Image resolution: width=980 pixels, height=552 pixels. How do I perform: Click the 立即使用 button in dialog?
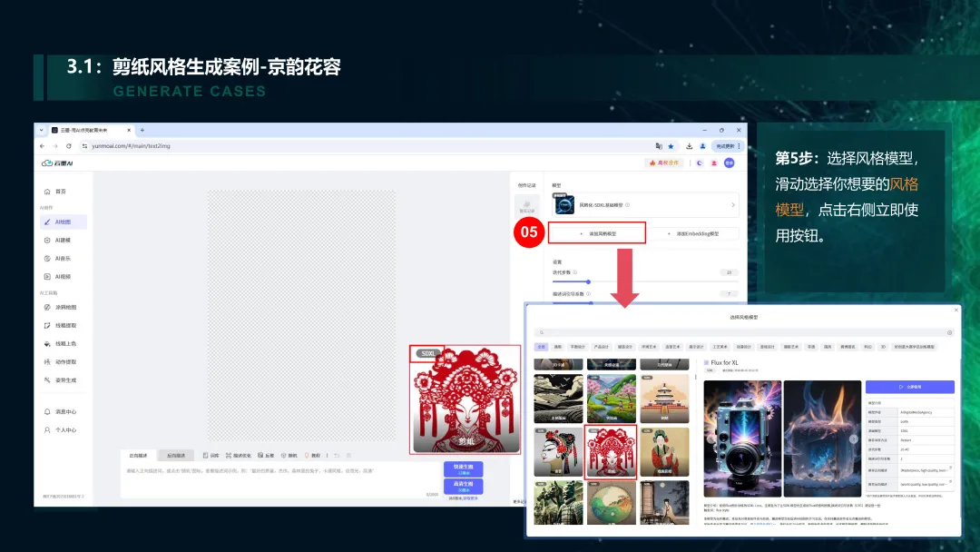(910, 387)
